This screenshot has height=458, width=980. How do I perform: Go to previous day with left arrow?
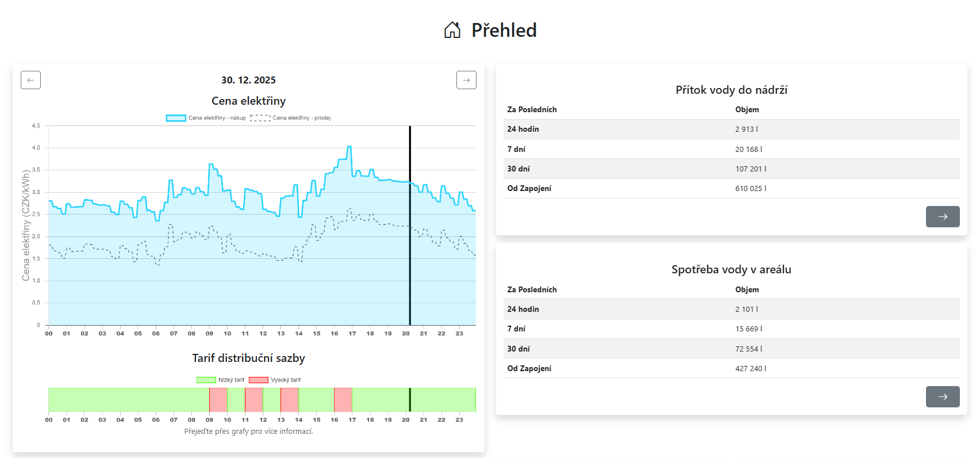point(30,80)
